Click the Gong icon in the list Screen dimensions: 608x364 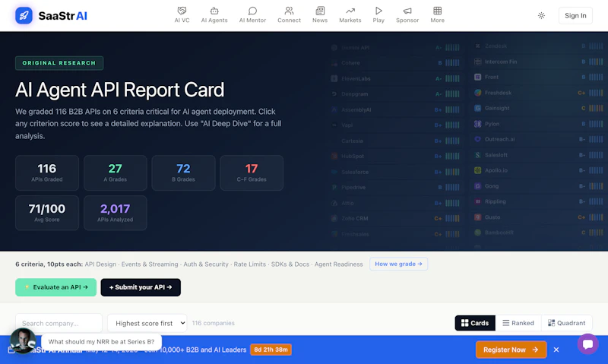[478, 186]
